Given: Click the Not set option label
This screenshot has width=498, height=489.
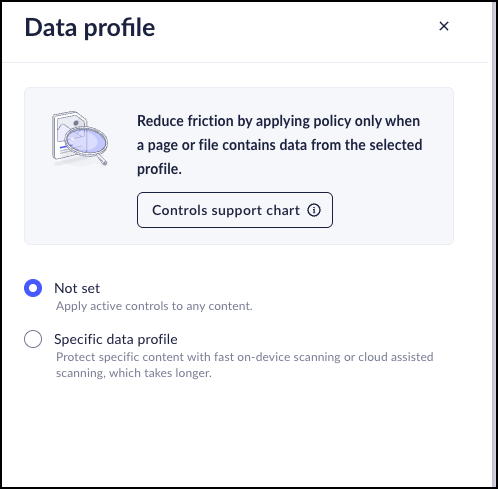Looking at the screenshot, I should click(x=77, y=288).
